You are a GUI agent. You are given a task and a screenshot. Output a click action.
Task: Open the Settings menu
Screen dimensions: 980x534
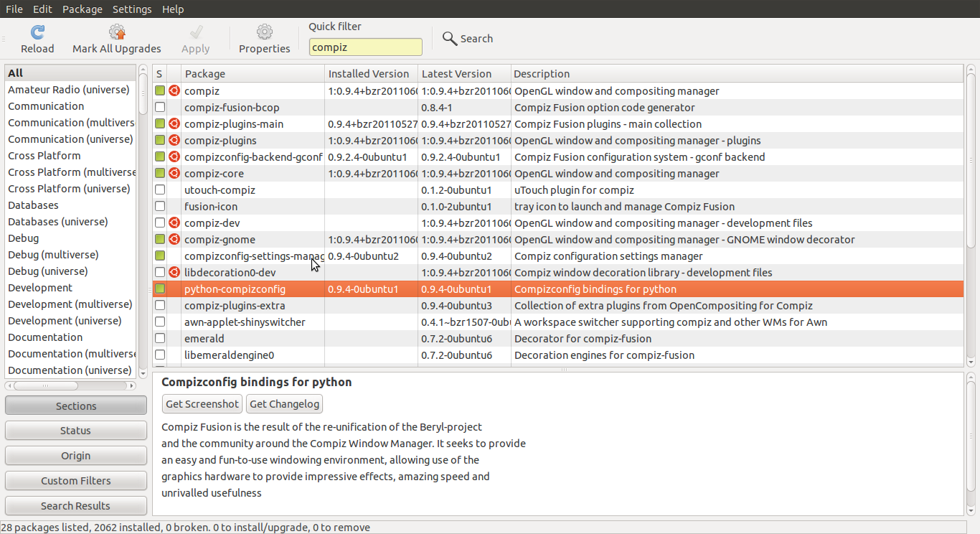tap(132, 9)
